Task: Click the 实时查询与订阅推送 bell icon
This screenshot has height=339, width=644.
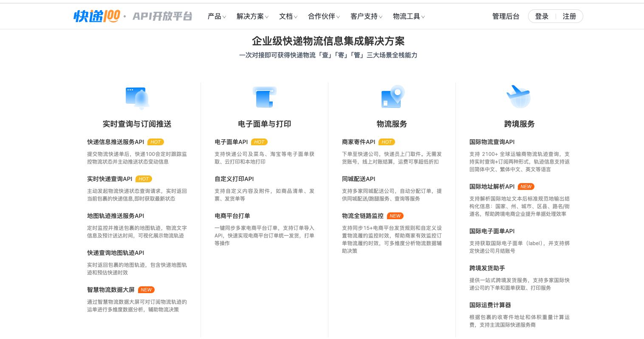Action: point(137,98)
